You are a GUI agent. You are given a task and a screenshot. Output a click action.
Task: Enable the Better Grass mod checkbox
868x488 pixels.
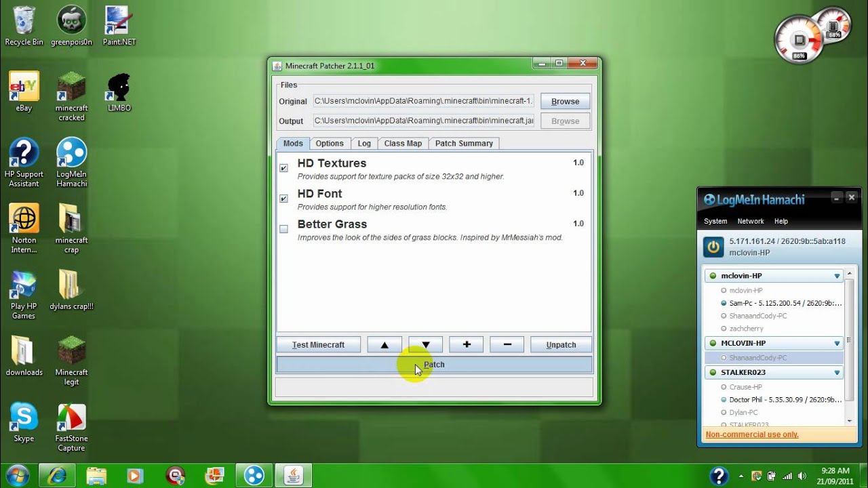point(283,229)
